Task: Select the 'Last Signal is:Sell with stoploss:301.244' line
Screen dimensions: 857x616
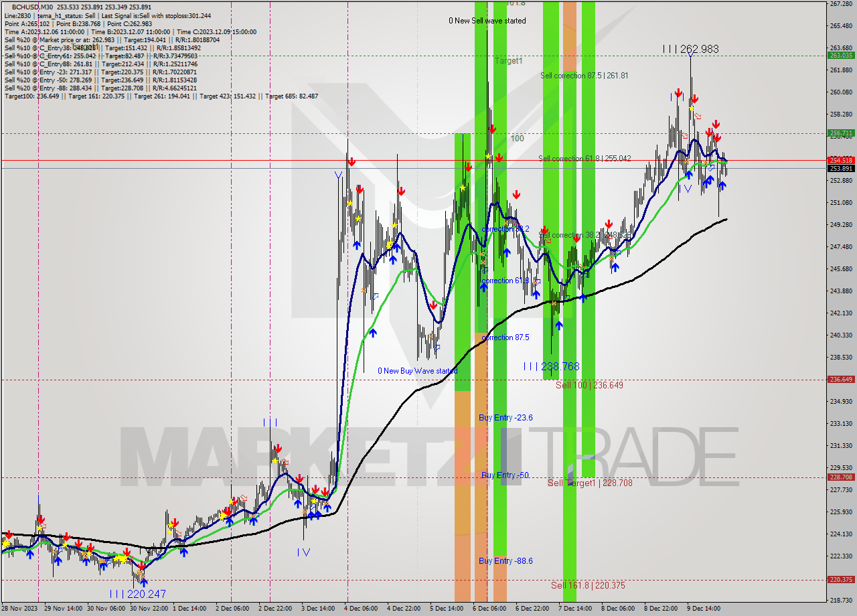Action: click(156, 15)
